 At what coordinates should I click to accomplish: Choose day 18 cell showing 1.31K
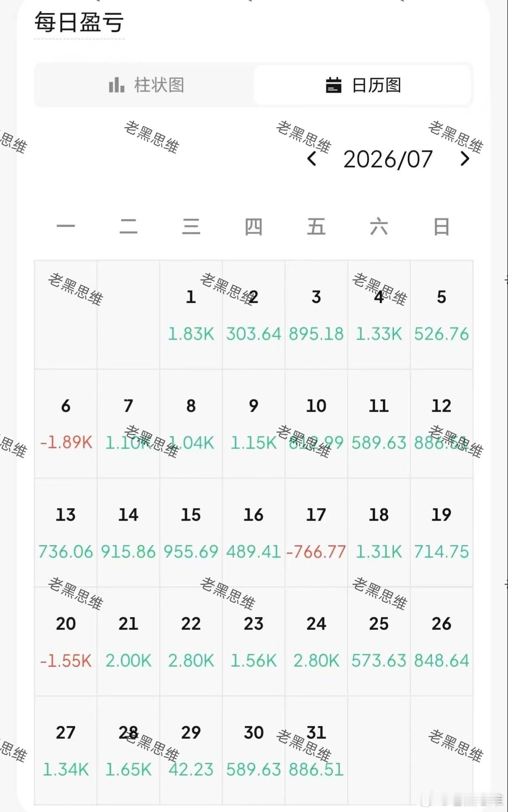point(379,533)
